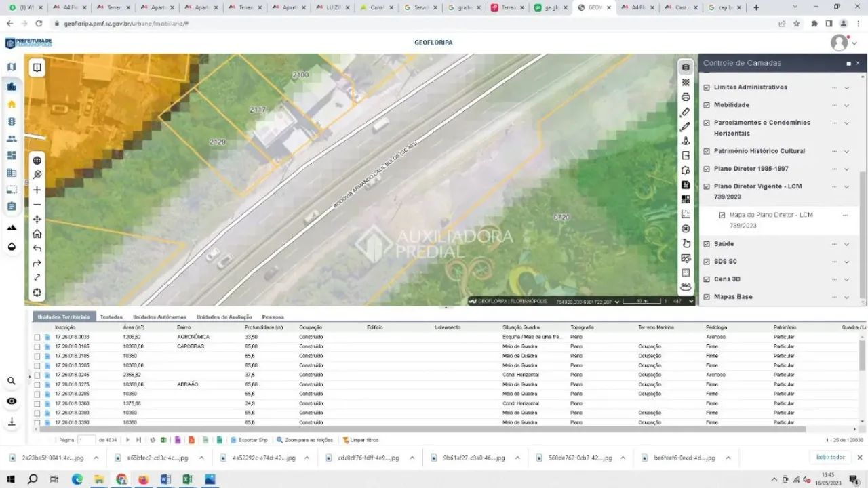Screen dimensions: 868x488
Task: Jump to last page of table
Action: 138,440
